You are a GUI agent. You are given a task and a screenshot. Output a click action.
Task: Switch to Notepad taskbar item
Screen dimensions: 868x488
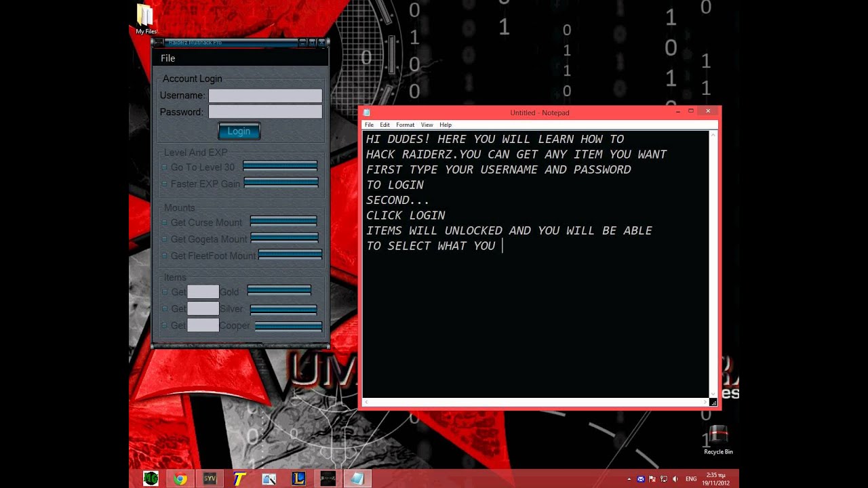357,479
